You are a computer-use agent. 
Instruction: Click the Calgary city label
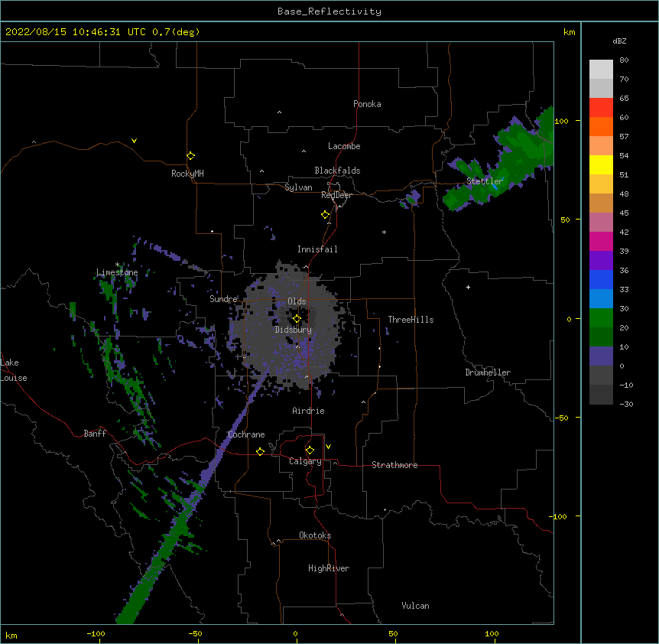tap(305, 461)
